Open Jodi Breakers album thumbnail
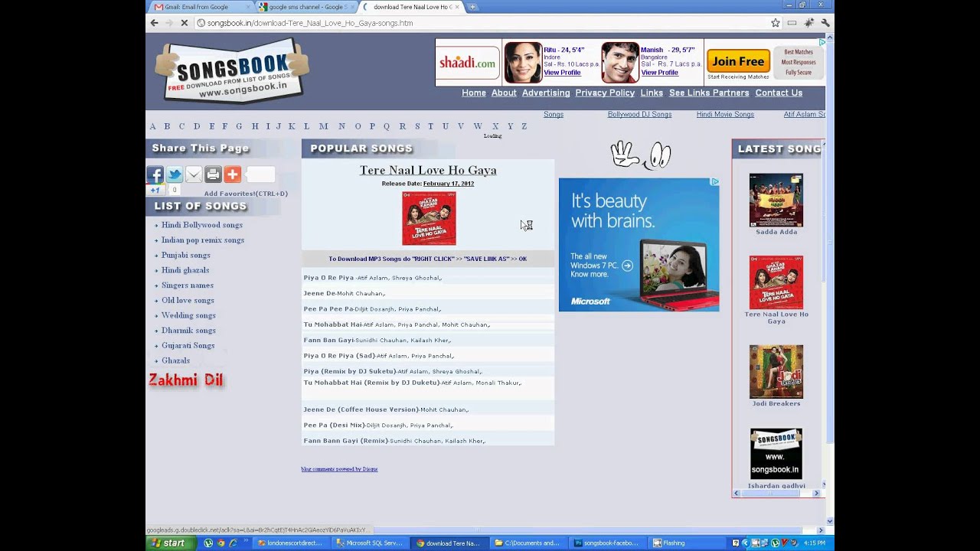This screenshot has width=980, height=551. pos(776,372)
